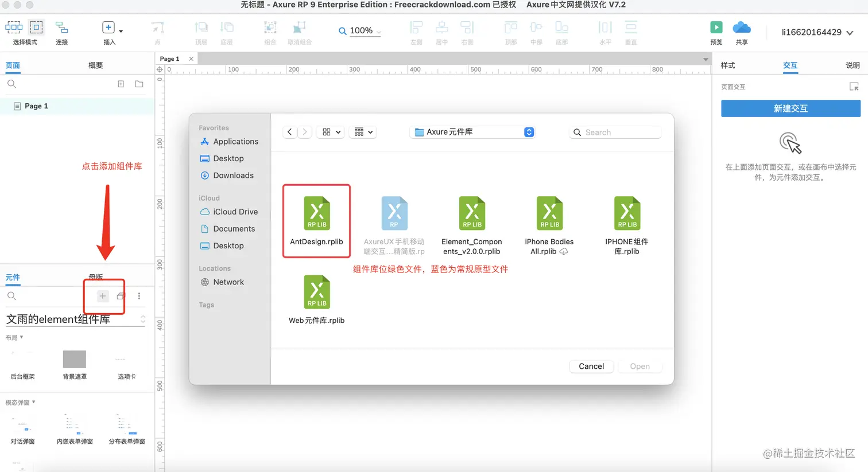Switch to the 概要 outline tab

[x=96, y=65]
